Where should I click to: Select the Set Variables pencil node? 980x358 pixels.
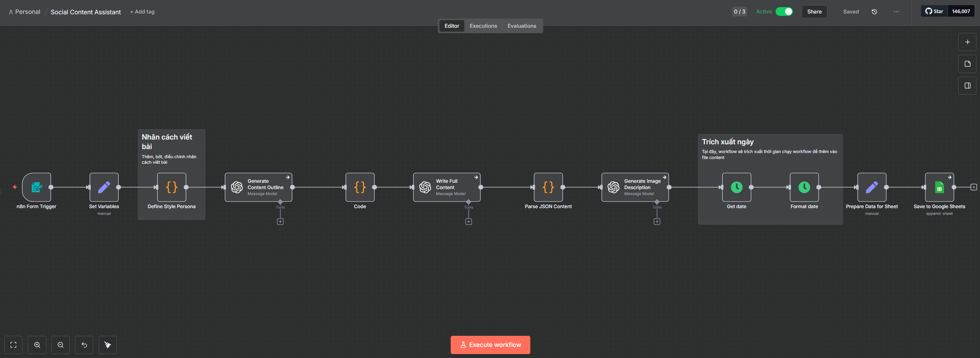click(104, 187)
